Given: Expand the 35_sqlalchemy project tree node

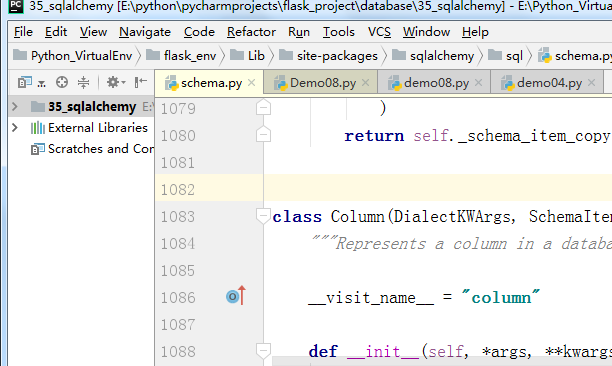Looking at the screenshot, I should 15,106.
